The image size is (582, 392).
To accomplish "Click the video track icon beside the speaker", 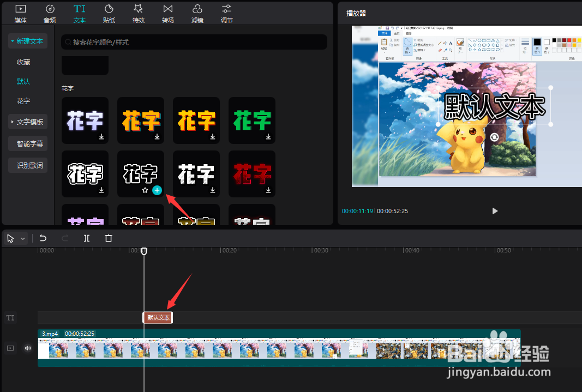I will (10, 348).
